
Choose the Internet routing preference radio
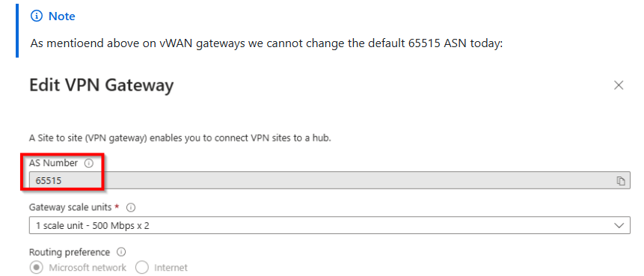tap(141, 268)
